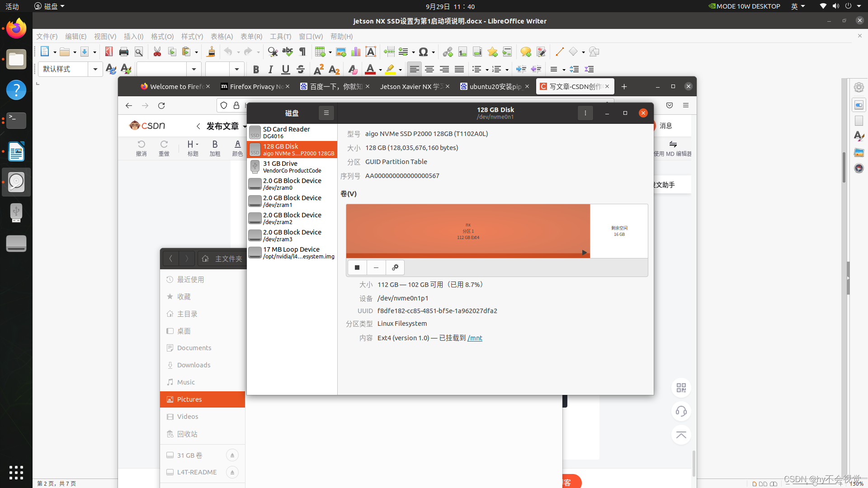This screenshot has height=488, width=868.
Task: Open Disks hamburger menu
Action: tap(326, 113)
